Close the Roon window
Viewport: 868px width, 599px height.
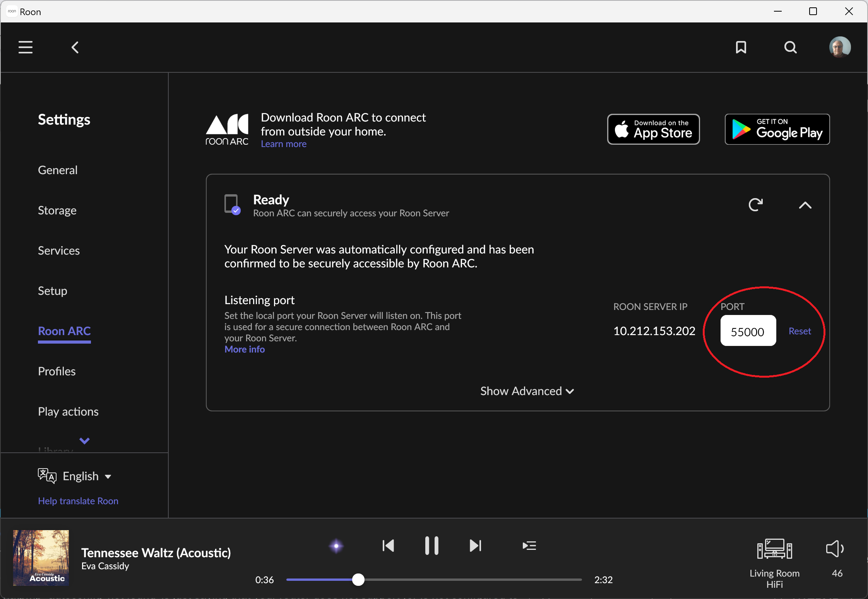tap(849, 12)
